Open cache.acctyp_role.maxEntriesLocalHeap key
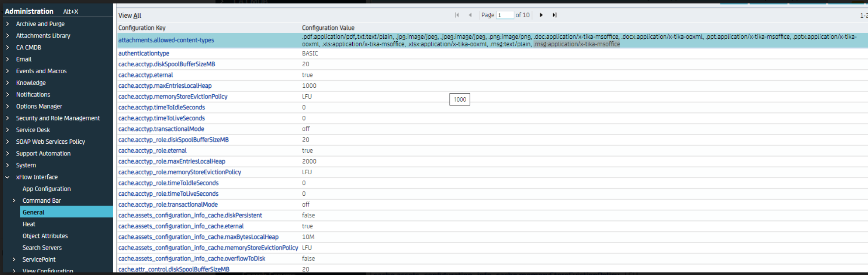The width and height of the screenshot is (868, 275). (x=172, y=161)
